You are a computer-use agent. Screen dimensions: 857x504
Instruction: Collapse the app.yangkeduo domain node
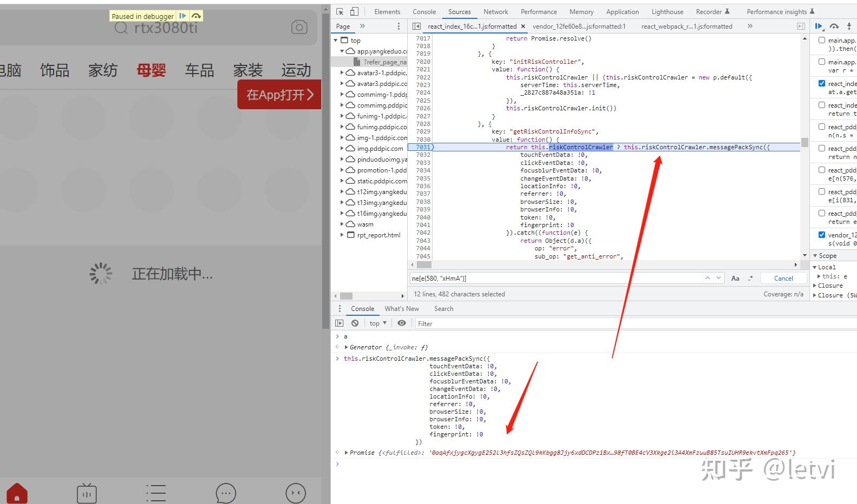[x=342, y=51]
